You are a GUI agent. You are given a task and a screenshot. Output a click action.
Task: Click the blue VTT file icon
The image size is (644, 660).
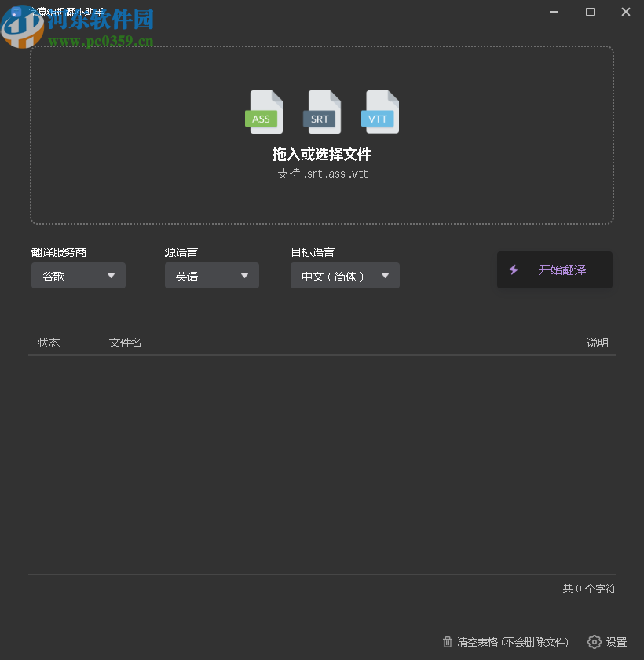click(x=379, y=112)
